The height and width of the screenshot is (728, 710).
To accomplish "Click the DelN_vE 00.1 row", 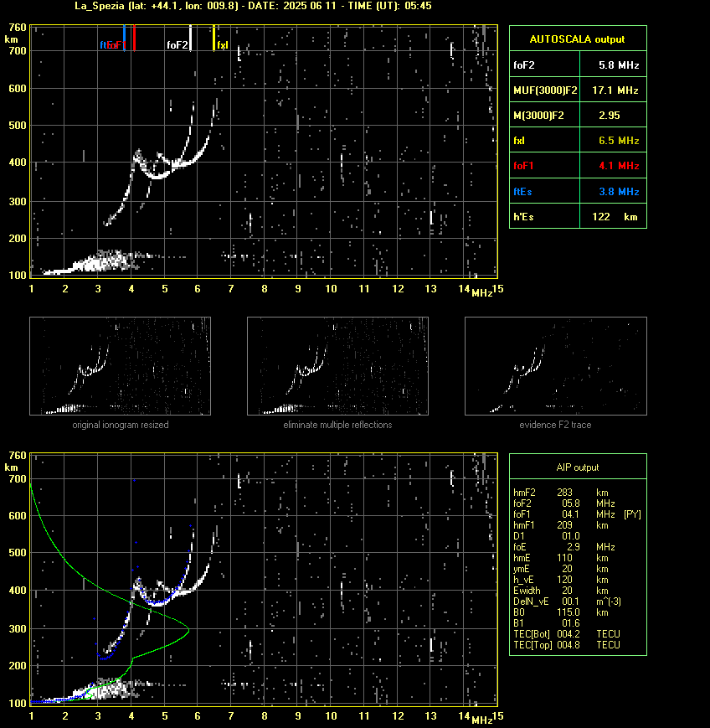I will [567, 602].
